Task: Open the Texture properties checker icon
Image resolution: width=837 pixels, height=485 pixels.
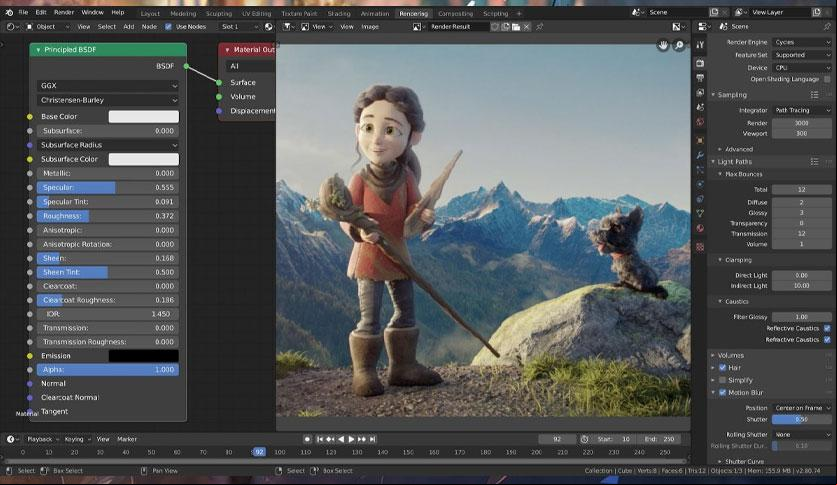Action: 700,247
